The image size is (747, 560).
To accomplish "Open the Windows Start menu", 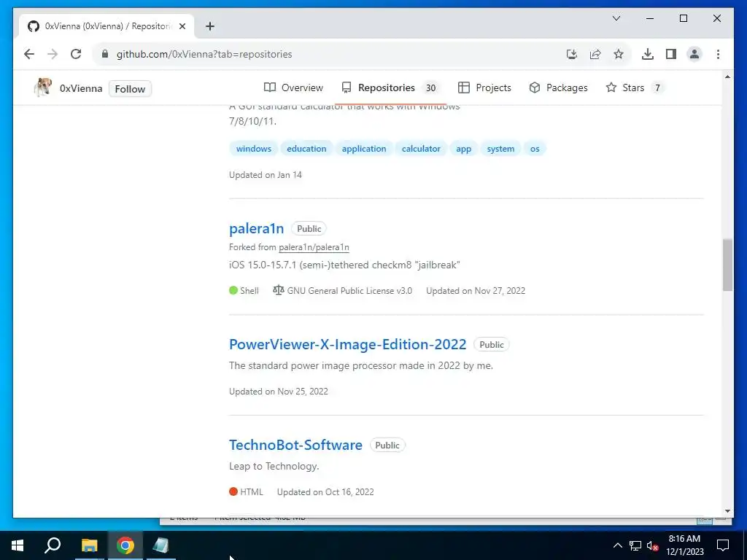I will (x=18, y=545).
